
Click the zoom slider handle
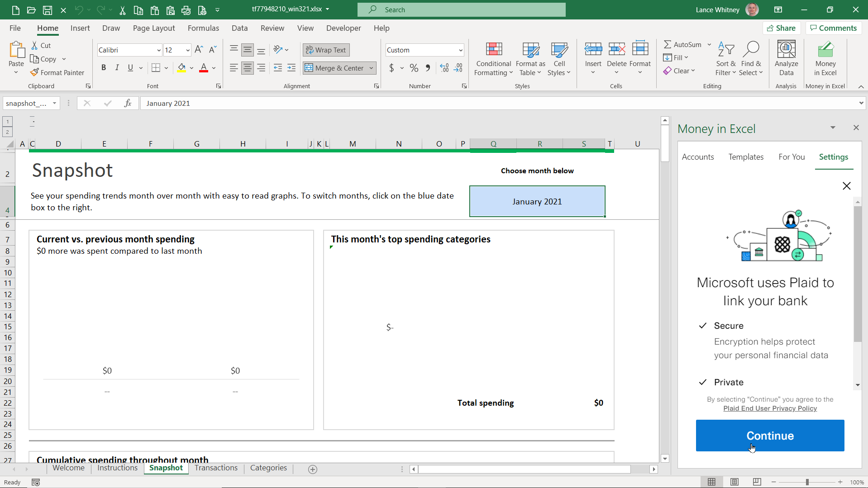[807, 482]
